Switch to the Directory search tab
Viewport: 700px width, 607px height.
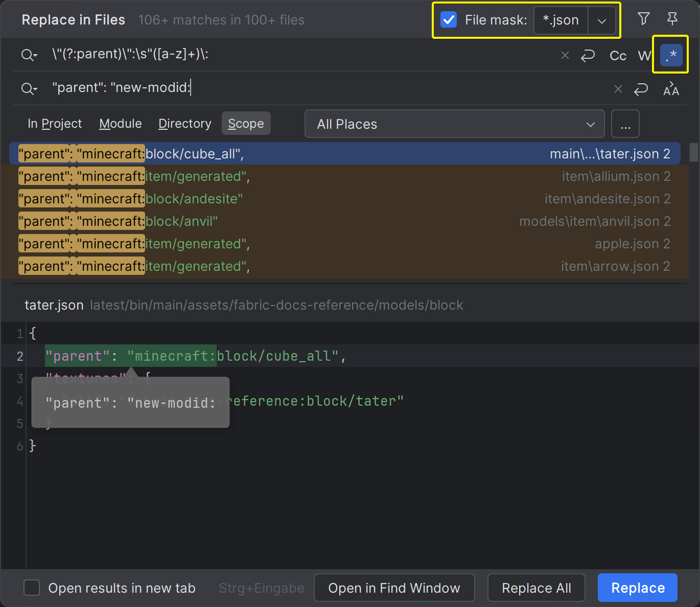[x=184, y=123]
